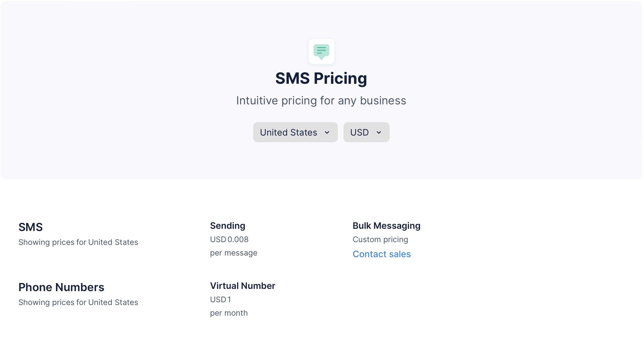Click the Intuitive pricing tagline text
The height and width of the screenshot is (344, 644).
tap(321, 100)
